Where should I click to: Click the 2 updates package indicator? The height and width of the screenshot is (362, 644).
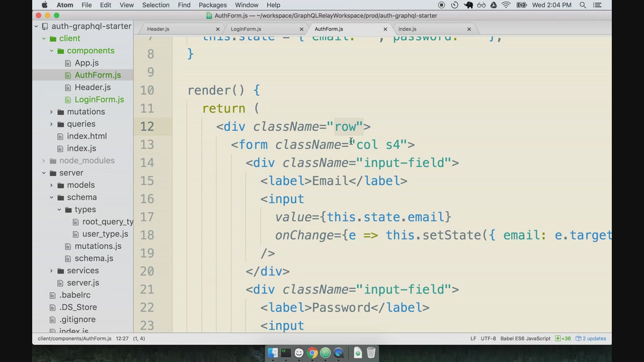click(x=591, y=338)
